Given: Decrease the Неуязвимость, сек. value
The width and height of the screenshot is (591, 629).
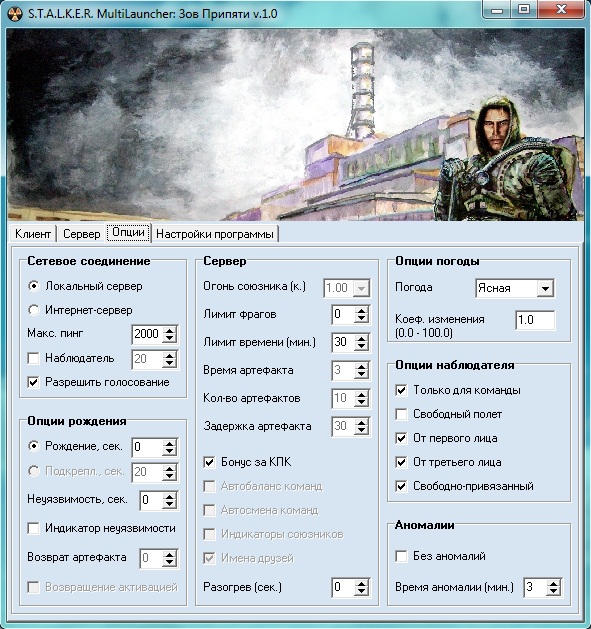Looking at the screenshot, I should (x=169, y=505).
